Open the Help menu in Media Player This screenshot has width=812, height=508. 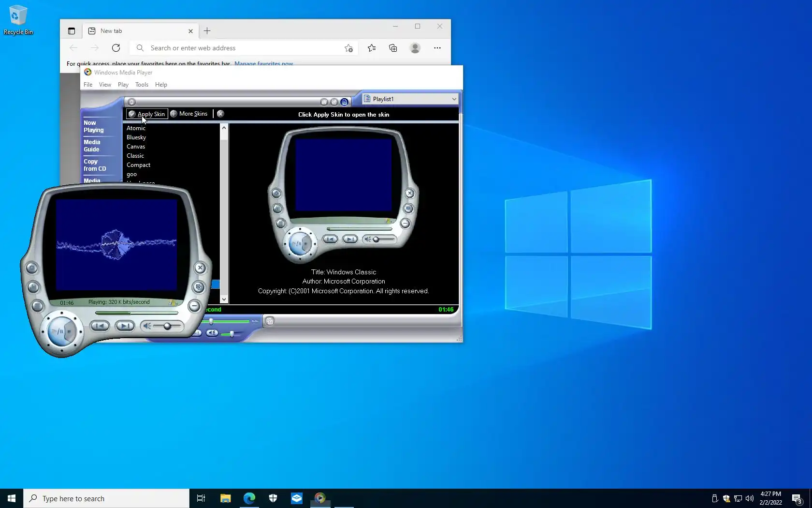point(161,85)
